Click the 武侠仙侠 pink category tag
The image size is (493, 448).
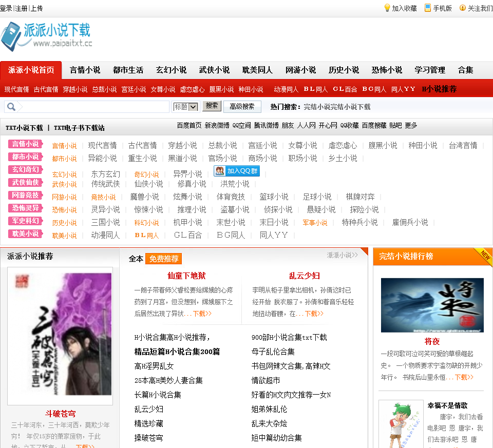[26, 183]
